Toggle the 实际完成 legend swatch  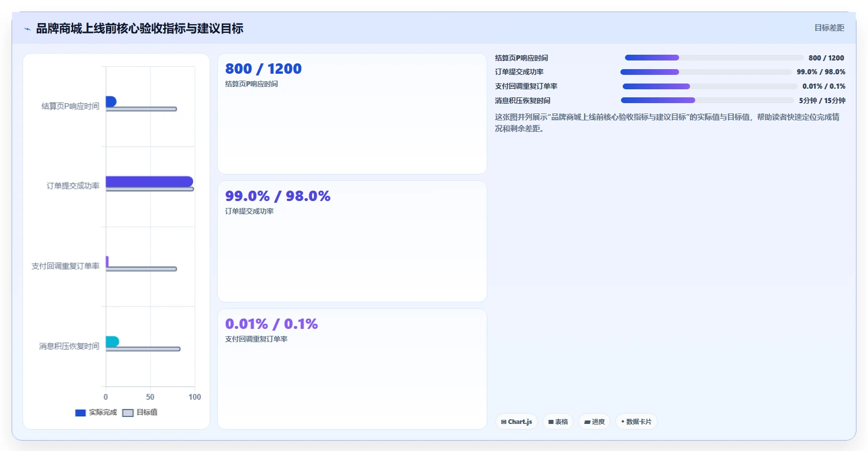coord(81,412)
